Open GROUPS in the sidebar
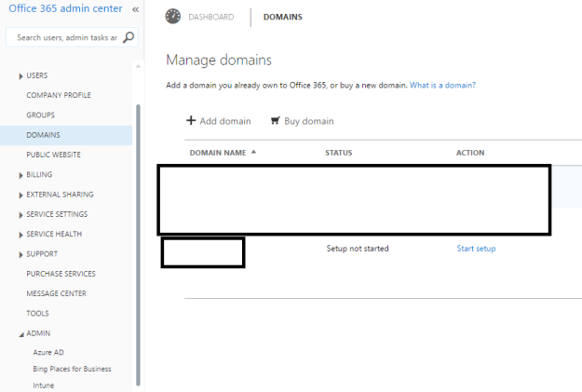 click(x=40, y=115)
